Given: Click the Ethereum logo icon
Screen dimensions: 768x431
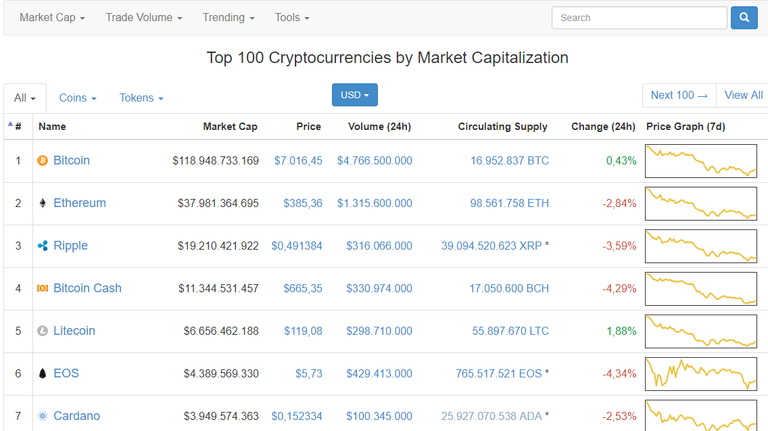Looking at the screenshot, I should [x=43, y=203].
